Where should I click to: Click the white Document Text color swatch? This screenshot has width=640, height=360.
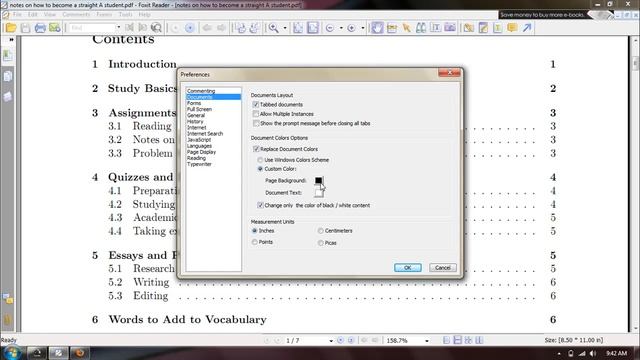click(318, 193)
